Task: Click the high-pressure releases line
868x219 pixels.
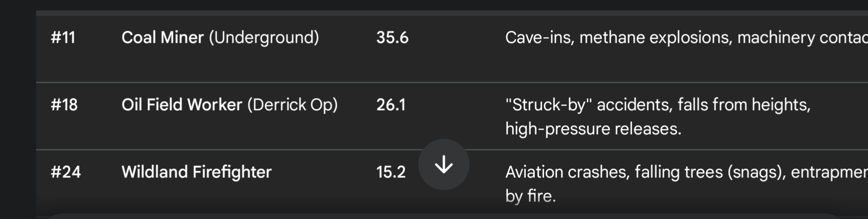Action: (593, 129)
